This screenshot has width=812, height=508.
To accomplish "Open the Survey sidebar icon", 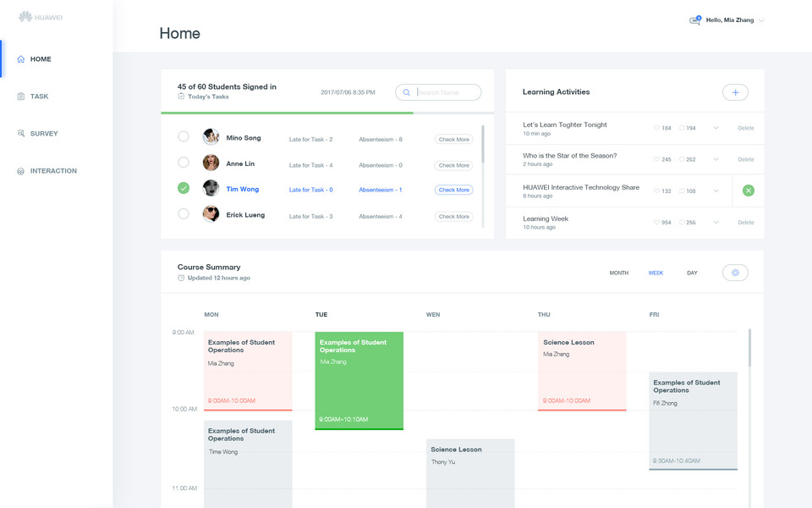I will point(20,133).
